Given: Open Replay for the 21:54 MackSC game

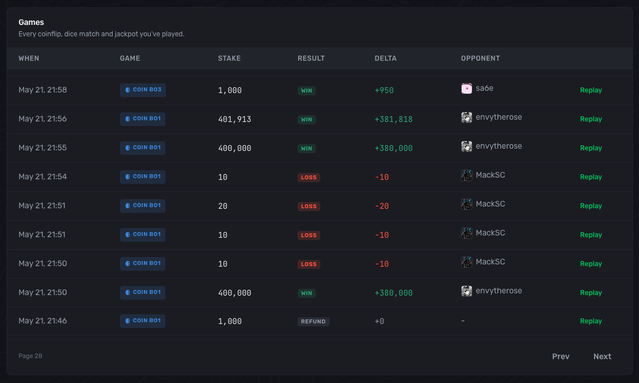Looking at the screenshot, I should tap(591, 177).
